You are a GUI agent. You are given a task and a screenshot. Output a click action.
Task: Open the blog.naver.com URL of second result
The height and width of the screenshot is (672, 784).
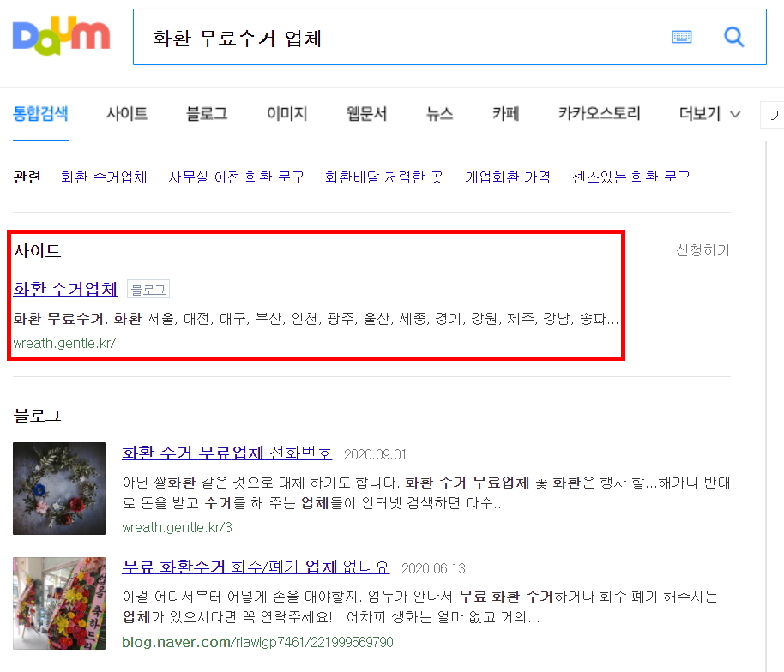pyautogui.click(x=257, y=642)
